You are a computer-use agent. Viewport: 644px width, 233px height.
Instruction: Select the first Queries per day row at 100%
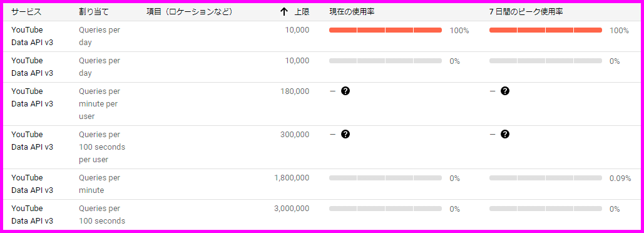[322, 36]
